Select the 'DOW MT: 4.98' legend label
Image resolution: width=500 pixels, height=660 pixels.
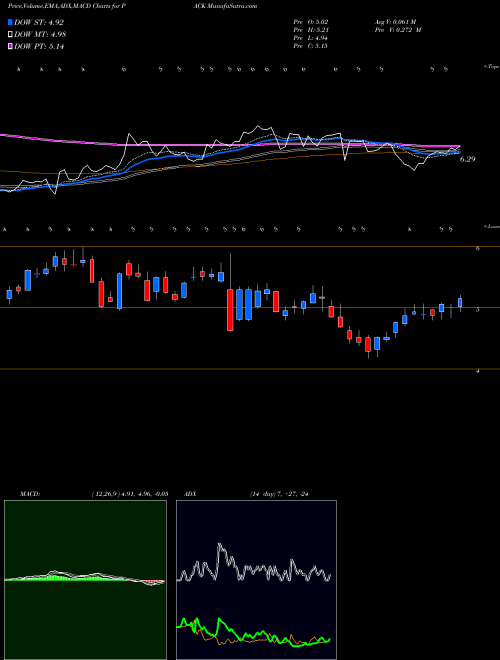click(40, 35)
